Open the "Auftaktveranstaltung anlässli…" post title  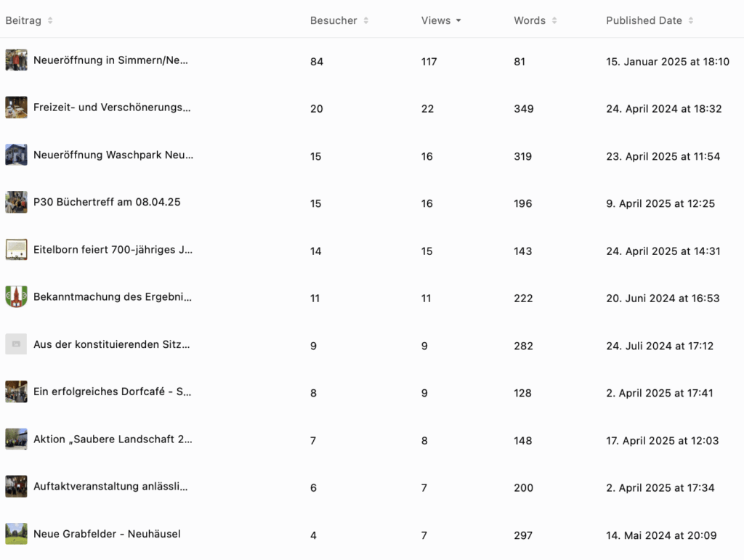click(x=110, y=487)
